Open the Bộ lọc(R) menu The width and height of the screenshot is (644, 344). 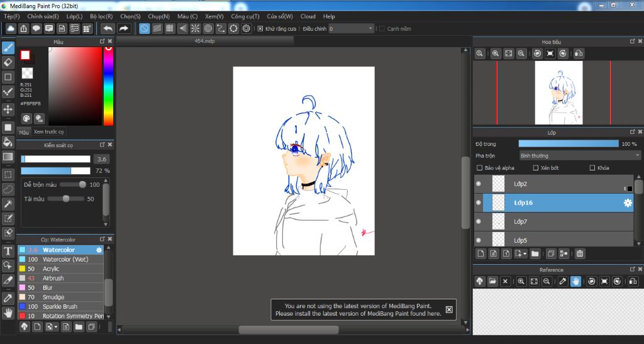tap(101, 16)
